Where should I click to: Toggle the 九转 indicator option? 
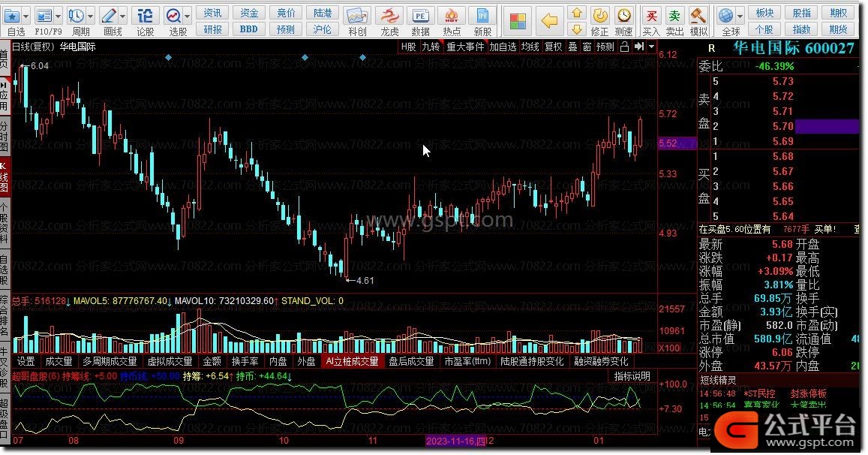(431, 47)
